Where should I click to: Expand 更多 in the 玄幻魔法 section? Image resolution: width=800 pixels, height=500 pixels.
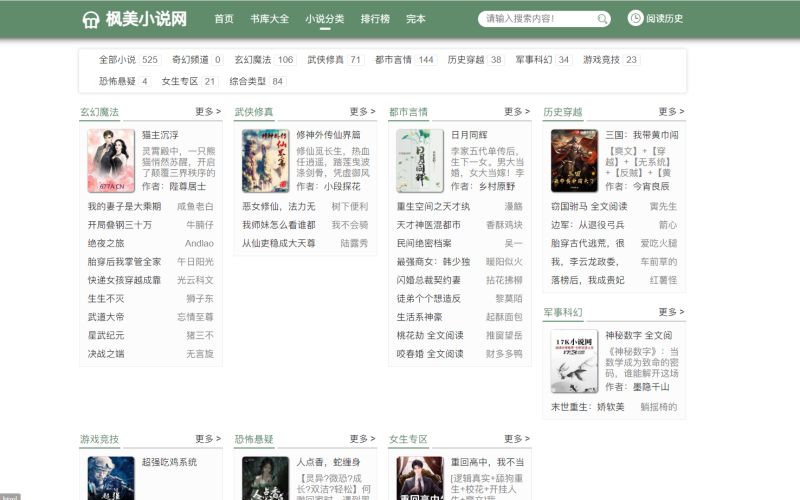(208, 111)
